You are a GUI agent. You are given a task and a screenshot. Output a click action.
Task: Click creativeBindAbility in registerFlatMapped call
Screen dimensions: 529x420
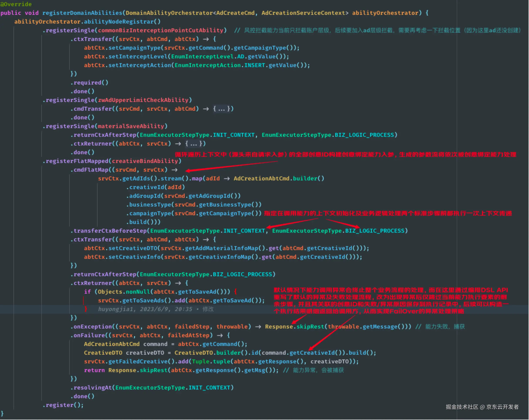[145, 161]
